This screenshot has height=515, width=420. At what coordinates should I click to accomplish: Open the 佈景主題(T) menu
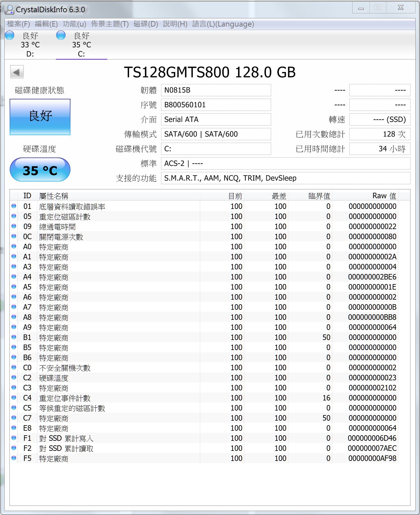(x=110, y=24)
